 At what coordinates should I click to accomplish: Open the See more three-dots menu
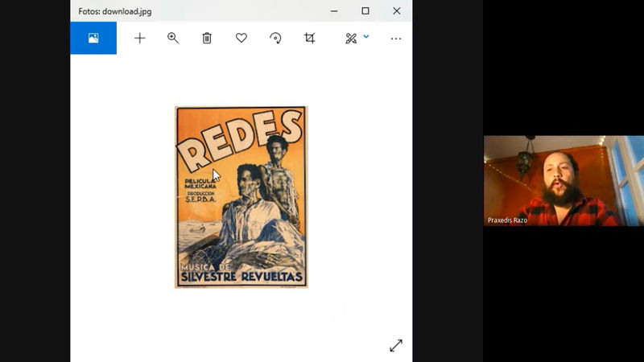[396, 39]
